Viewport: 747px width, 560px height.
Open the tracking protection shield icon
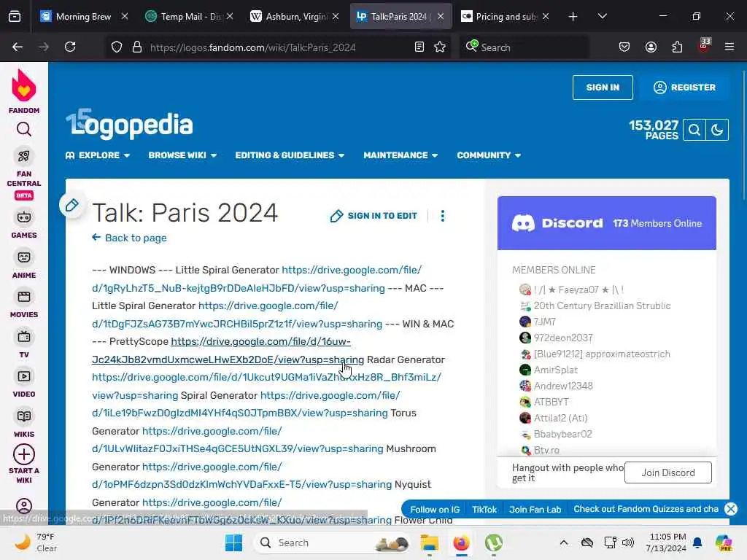pyautogui.click(x=117, y=47)
